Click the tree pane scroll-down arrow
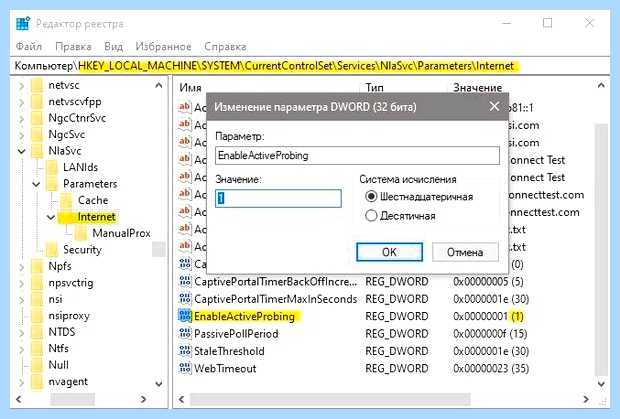This screenshot has height=419, width=620. pyautogui.click(x=159, y=383)
